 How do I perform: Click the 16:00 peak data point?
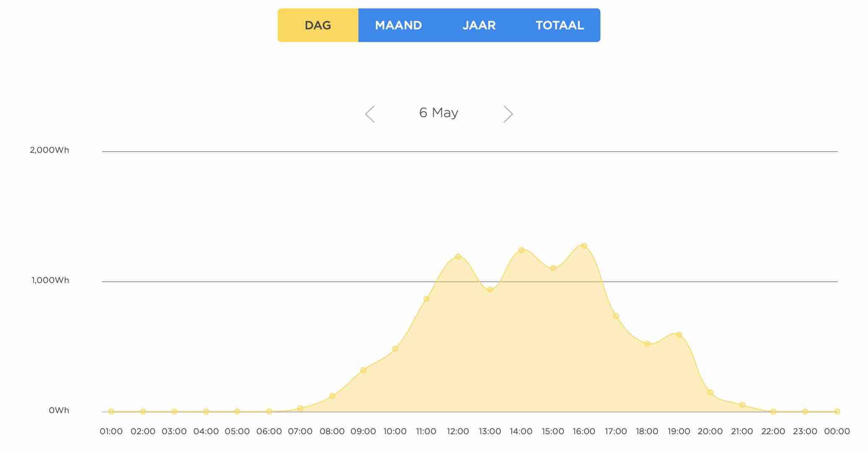pos(584,246)
